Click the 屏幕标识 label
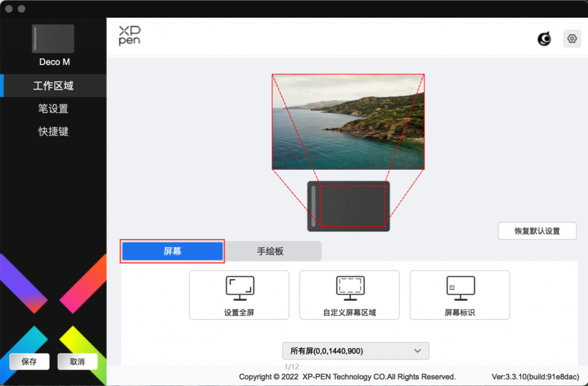Viewport: 588px width, 386px height. 460,313
